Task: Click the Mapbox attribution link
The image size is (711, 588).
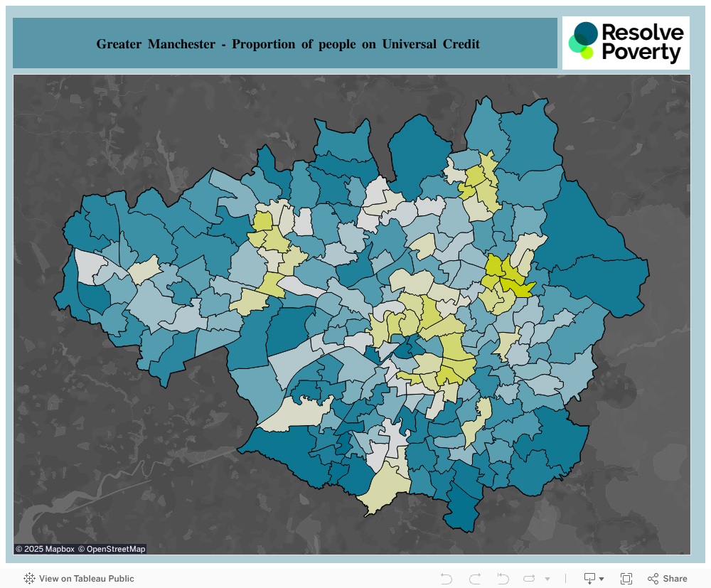Action: pyautogui.click(x=45, y=549)
